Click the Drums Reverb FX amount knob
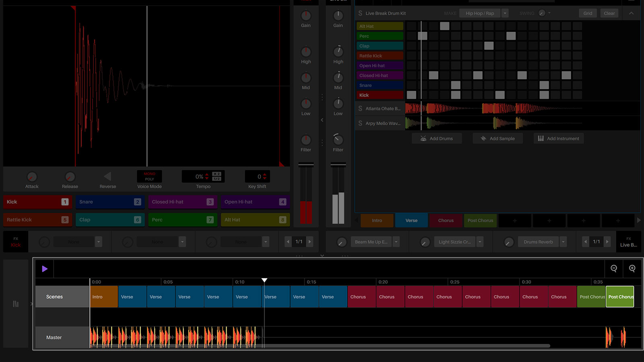This screenshot has width=644, height=362. point(509,242)
